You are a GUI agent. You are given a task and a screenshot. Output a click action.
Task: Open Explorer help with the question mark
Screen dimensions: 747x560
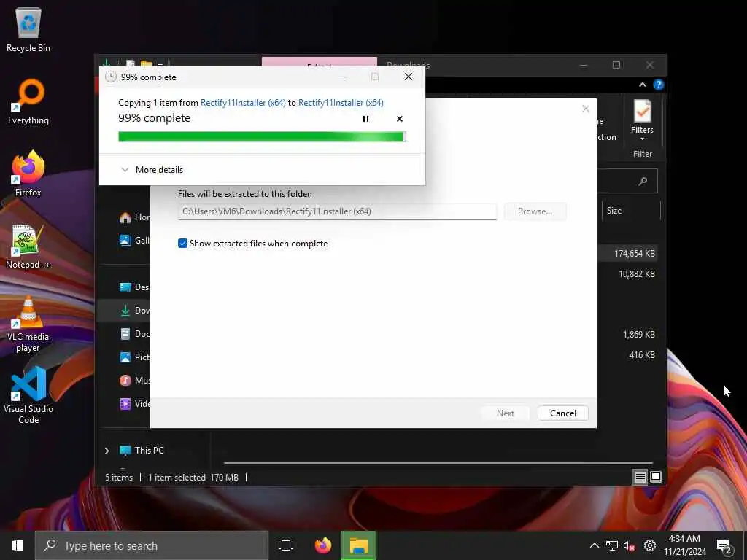[x=659, y=85]
